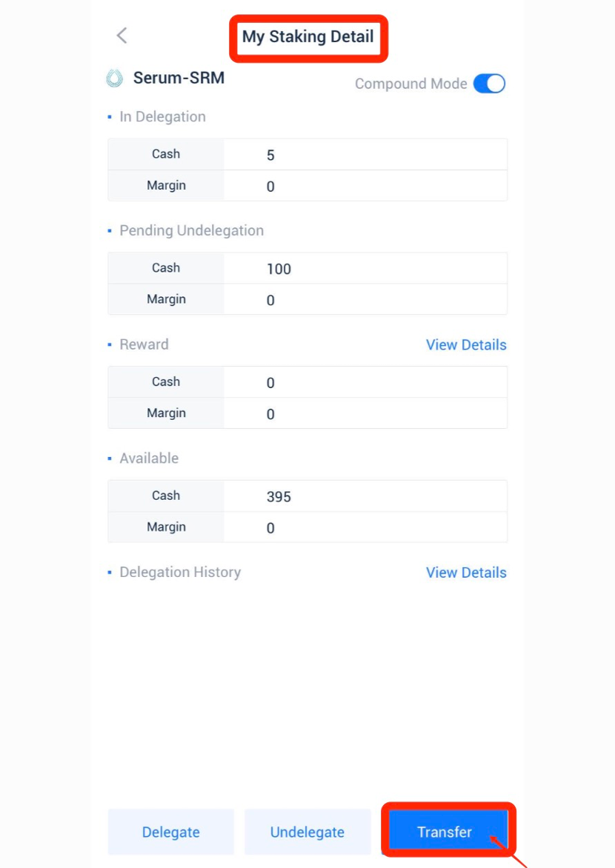The height and width of the screenshot is (868, 615).
Task: Tap the blue Transfer button
Action: (x=445, y=832)
